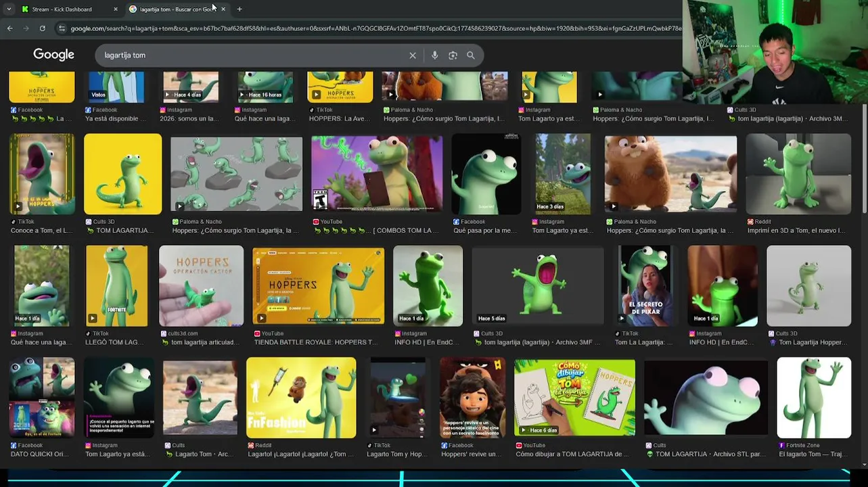Start voice search with microphone icon
This screenshot has width=868, height=487.
pos(435,55)
